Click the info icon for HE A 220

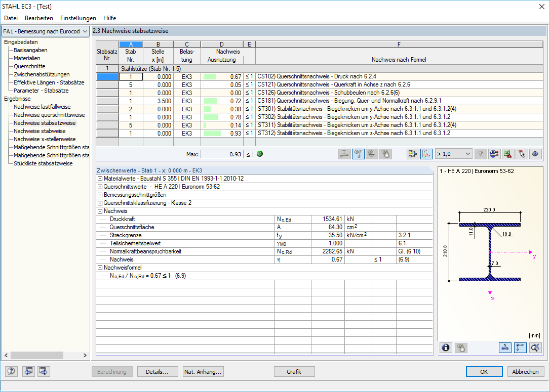[x=446, y=347]
